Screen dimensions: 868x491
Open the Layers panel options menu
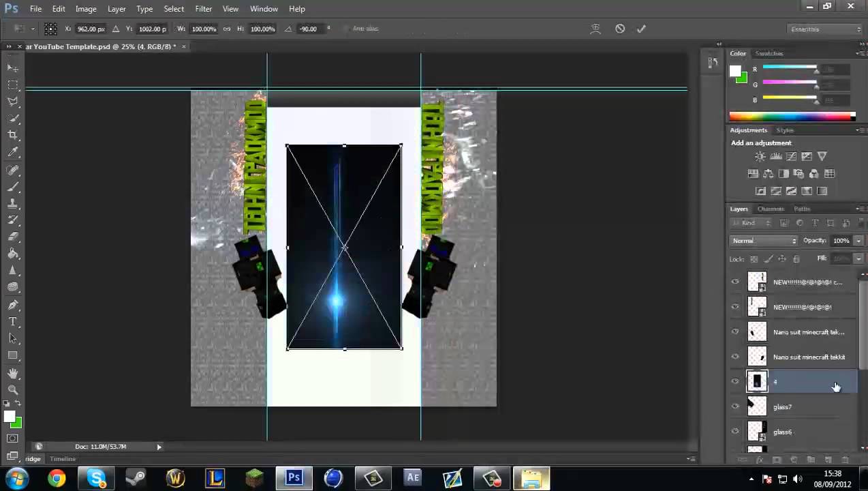pyautogui.click(x=860, y=209)
